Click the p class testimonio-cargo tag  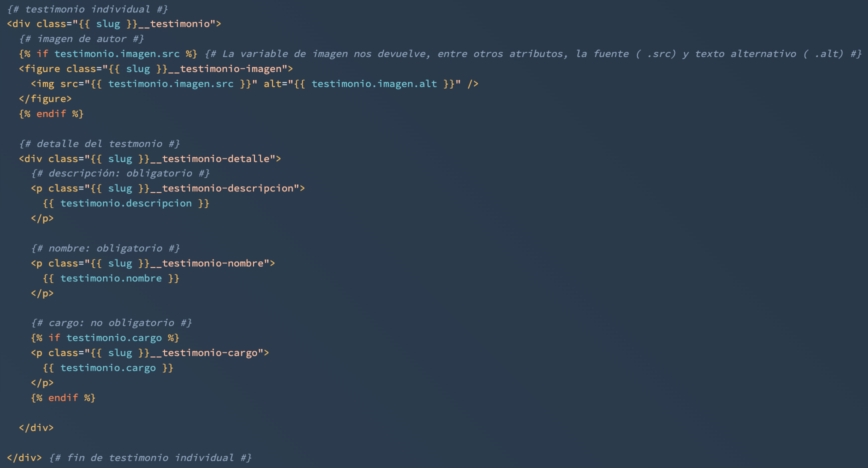click(149, 353)
